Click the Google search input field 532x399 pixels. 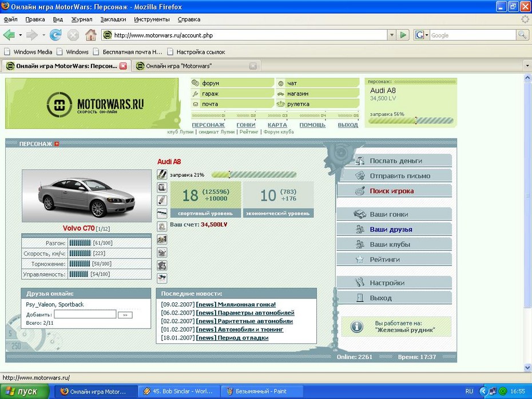click(473, 35)
